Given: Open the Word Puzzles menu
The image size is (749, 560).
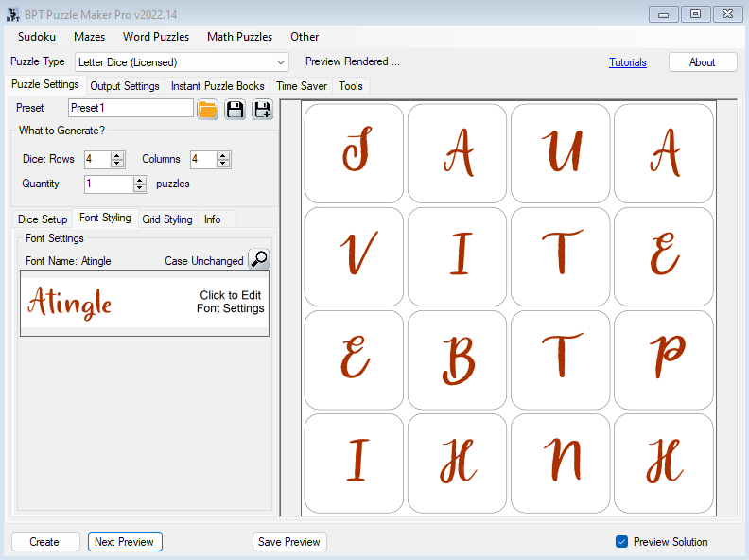Looking at the screenshot, I should tap(156, 37).
